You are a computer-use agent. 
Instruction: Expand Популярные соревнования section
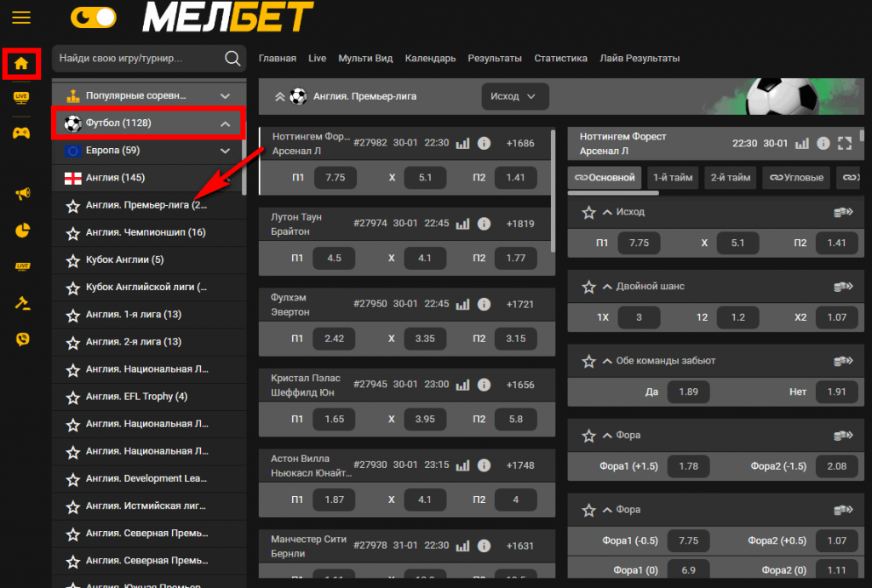click(148, 95)
